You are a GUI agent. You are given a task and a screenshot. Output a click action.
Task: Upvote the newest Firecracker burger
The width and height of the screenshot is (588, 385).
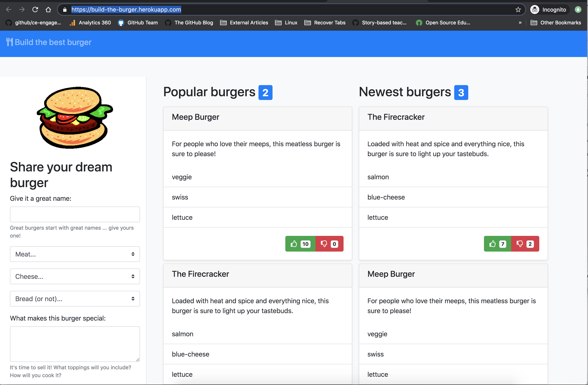click(x=497, y=244)
